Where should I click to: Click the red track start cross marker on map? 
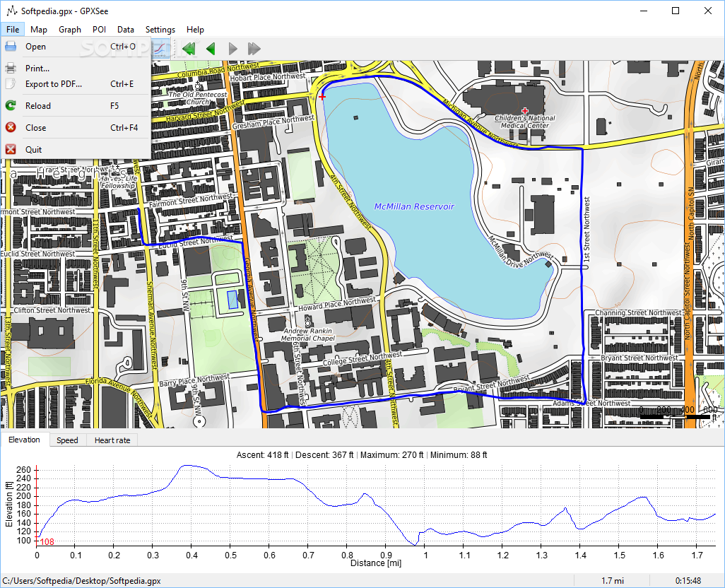click(x=322, y=97)
